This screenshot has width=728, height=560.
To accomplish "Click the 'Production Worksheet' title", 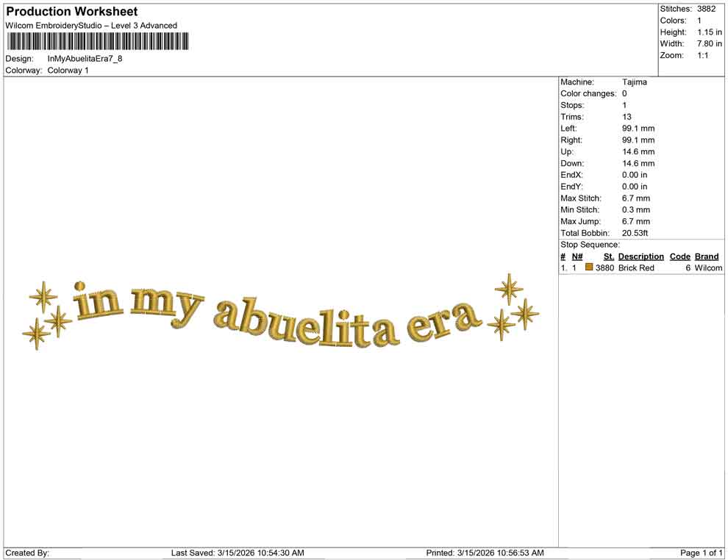I will click(x=71, y=12).
